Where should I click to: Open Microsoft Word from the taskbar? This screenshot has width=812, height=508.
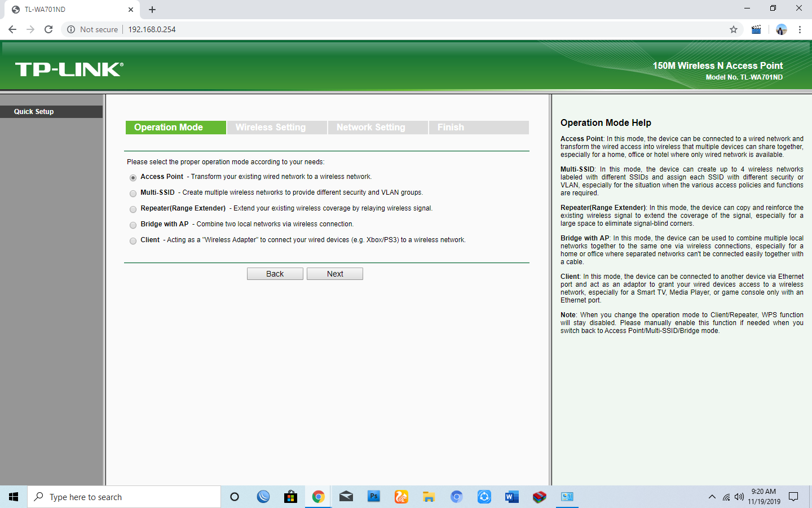pos(511,497)
